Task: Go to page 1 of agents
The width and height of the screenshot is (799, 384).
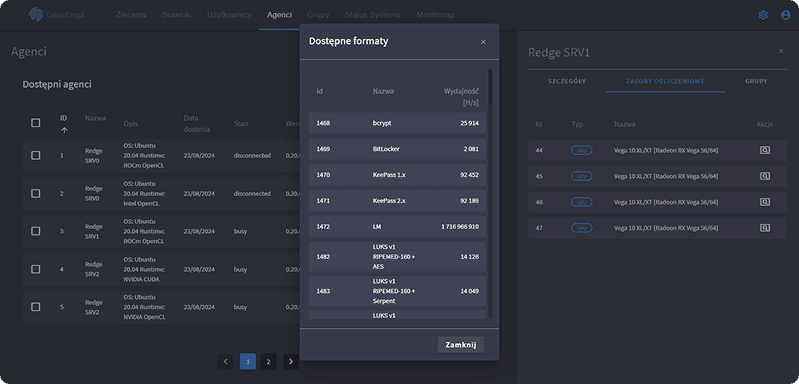Action: point(248,362)
